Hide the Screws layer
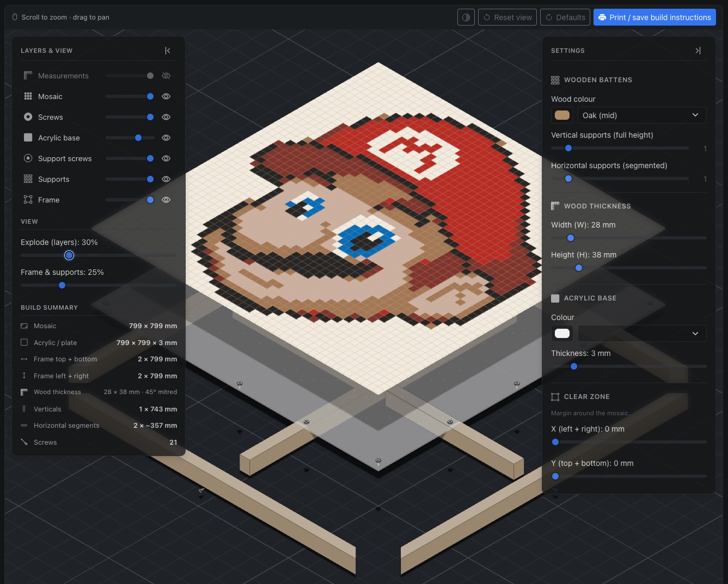728x584 pixels. [166, 117]
